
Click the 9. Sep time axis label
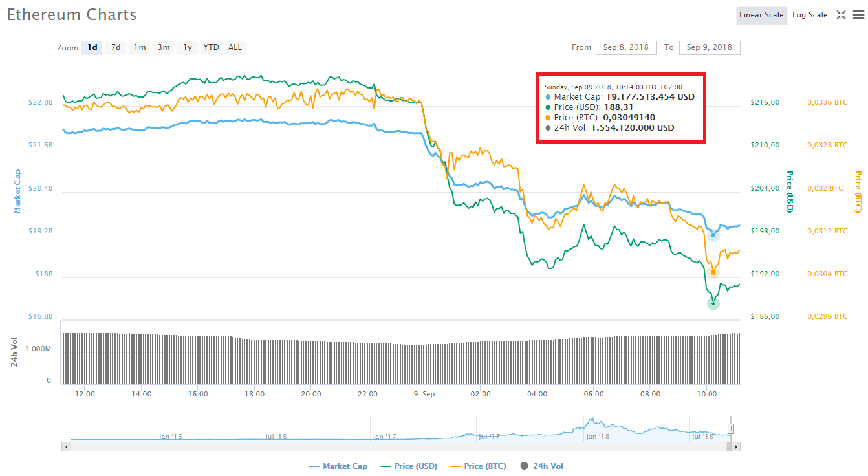424,394
